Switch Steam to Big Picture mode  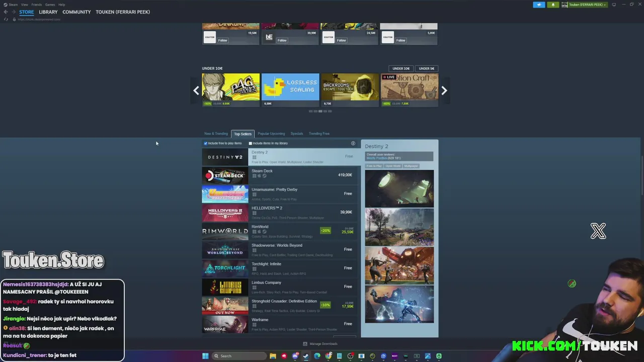tap(614, 5)
